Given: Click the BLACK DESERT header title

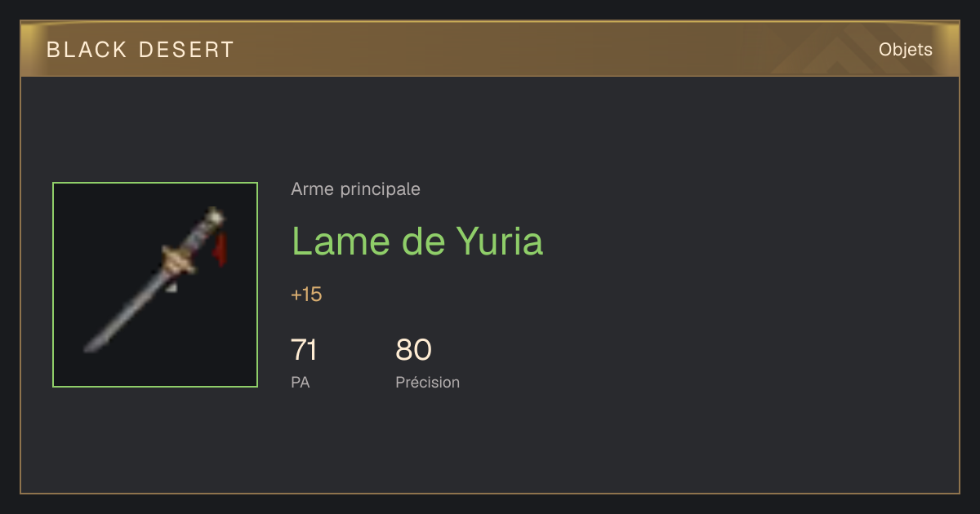Looking at the screenshot, I should click(x=140, y=50).
